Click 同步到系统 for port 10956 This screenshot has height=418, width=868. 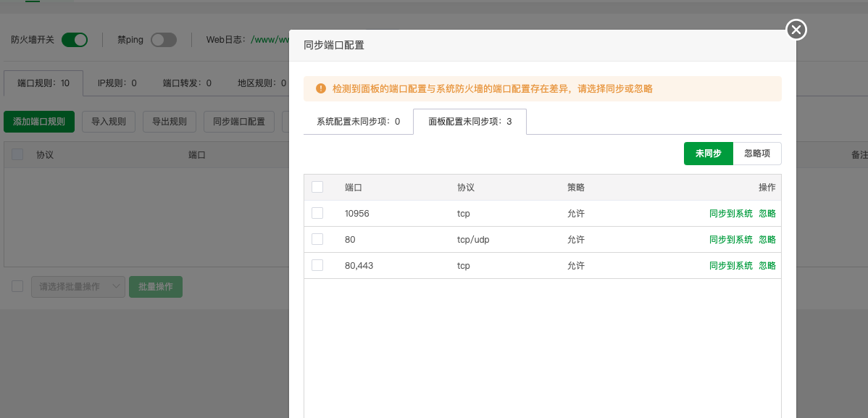731,213
